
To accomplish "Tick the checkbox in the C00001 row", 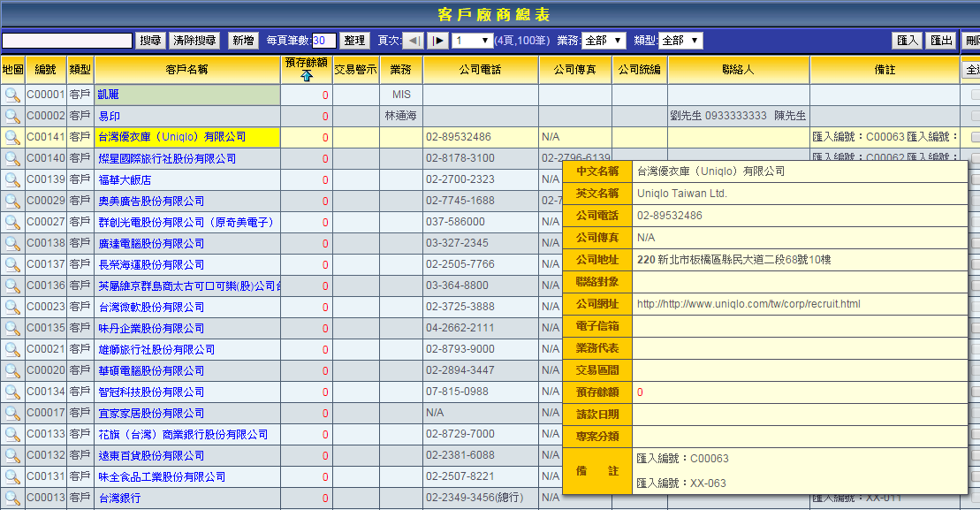I will 975,95.
